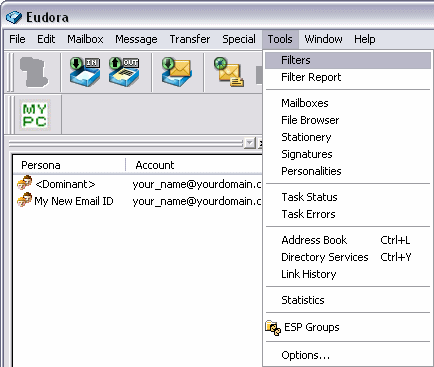Click the grayed-out delete message toolbar icon
This screenshot has width=434, height=367.
point(34,72)
